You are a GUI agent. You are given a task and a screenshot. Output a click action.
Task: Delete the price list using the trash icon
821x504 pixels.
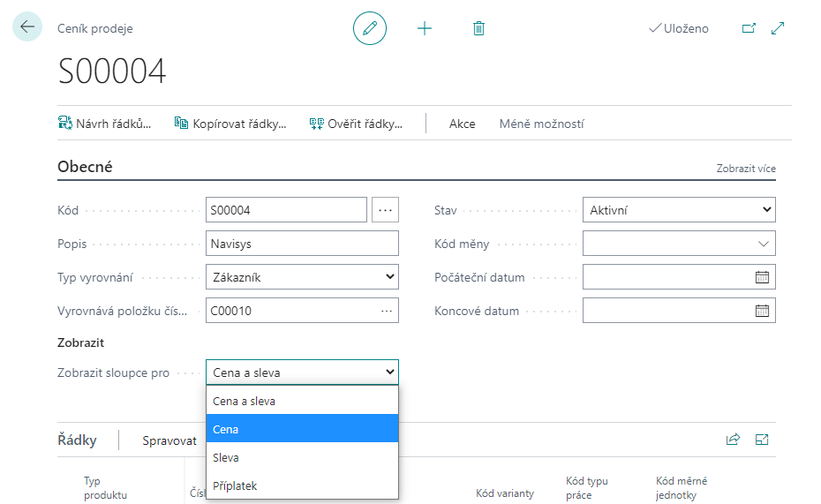478,28
